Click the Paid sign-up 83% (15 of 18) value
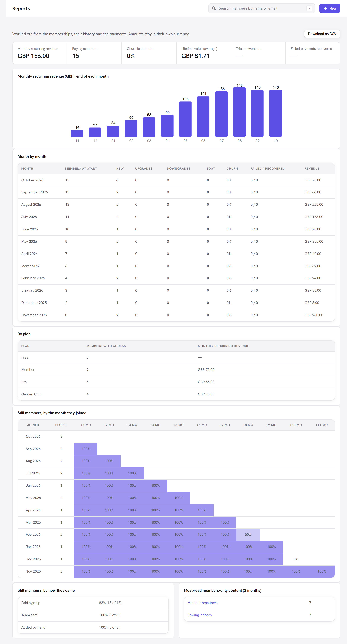The image size is (347, 644). coord(110,603)
